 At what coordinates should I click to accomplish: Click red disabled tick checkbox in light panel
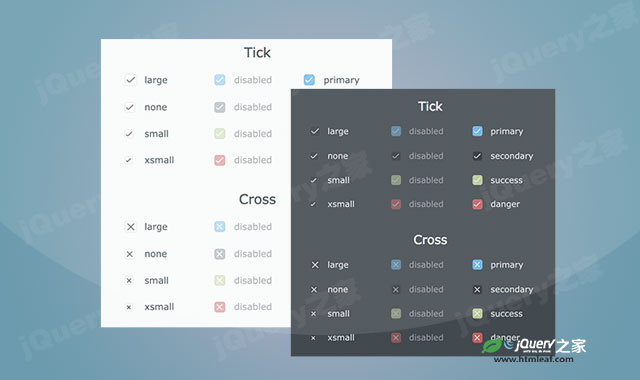click(220, 160)
